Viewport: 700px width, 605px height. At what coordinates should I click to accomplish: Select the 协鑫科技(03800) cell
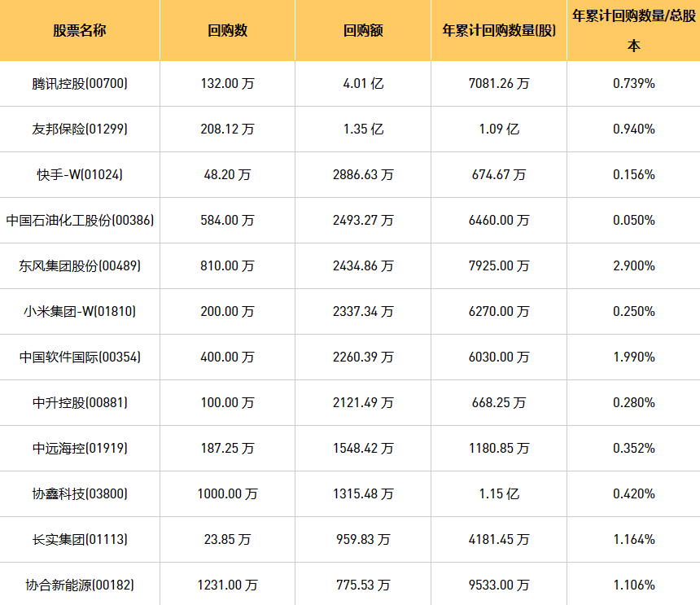[x=80, y=493]
